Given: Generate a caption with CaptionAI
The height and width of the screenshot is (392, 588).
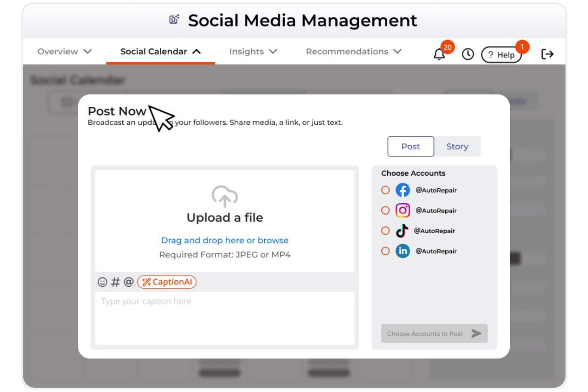Looking at the screenshot, I should click(166, 282).
